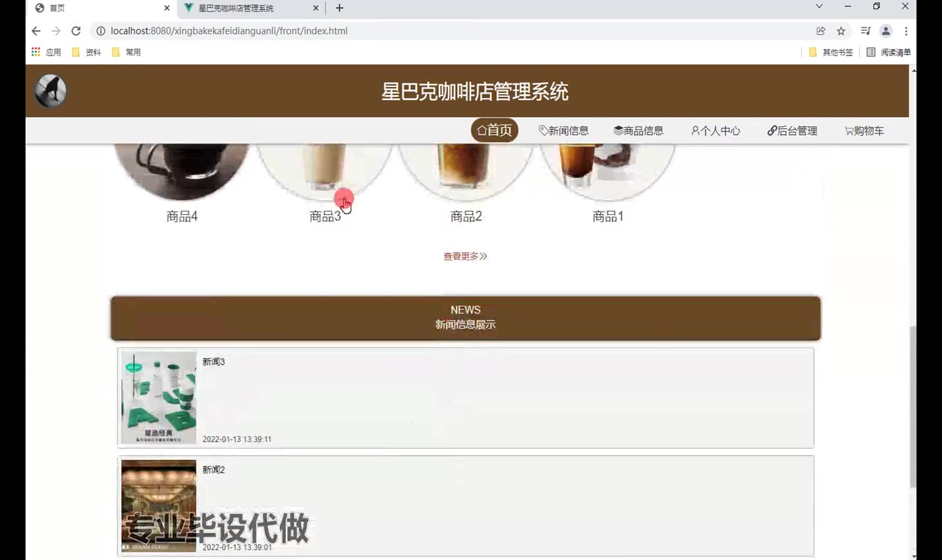Screen dimensions: 942x560
Task: Open 新闻信息 in navigation menu
Action: tap(564, 130)
